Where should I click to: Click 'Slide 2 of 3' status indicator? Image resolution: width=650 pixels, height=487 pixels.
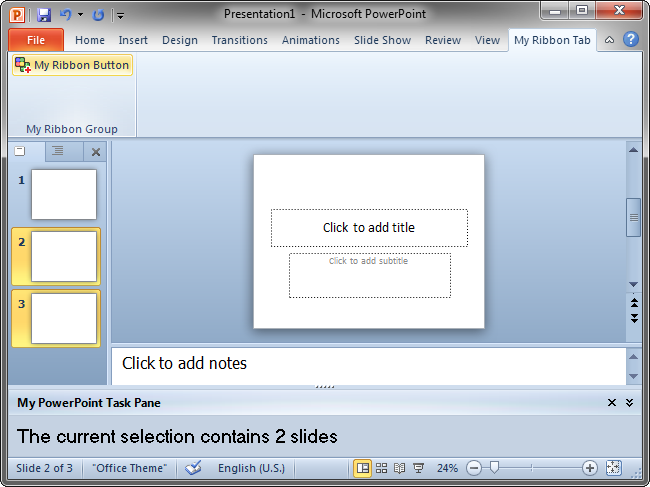click(x=44, y=468)
